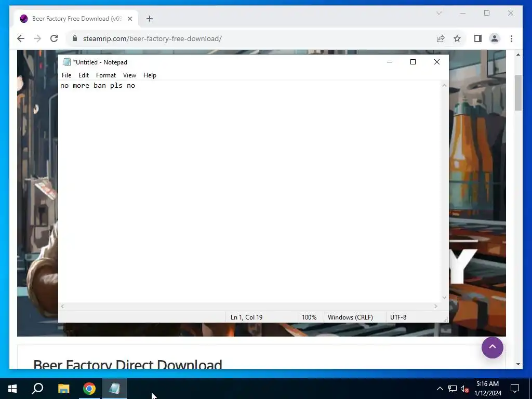Close the Beer Factory browser tab
Screen dimensions: 532x399
click(129, 19)
